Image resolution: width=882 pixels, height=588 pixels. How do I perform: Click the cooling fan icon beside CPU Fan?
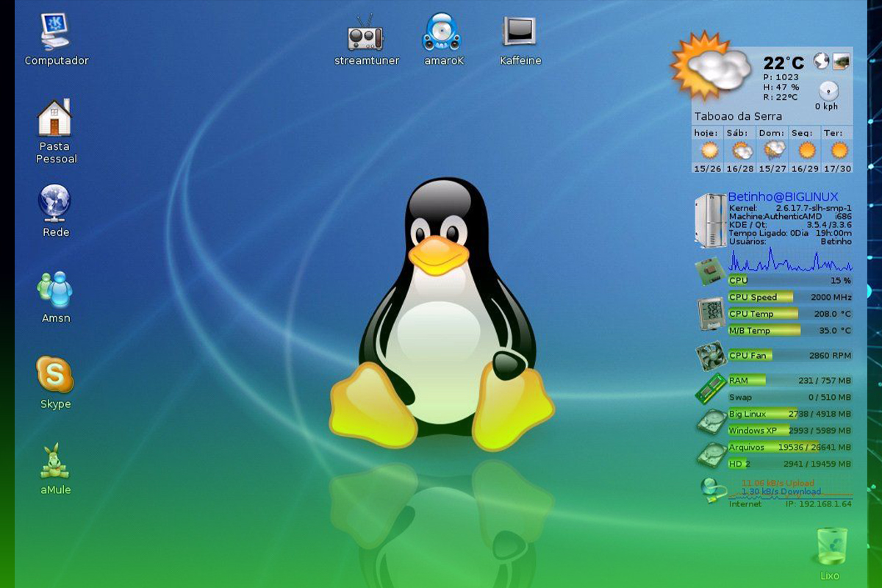[x=708, y=354]
